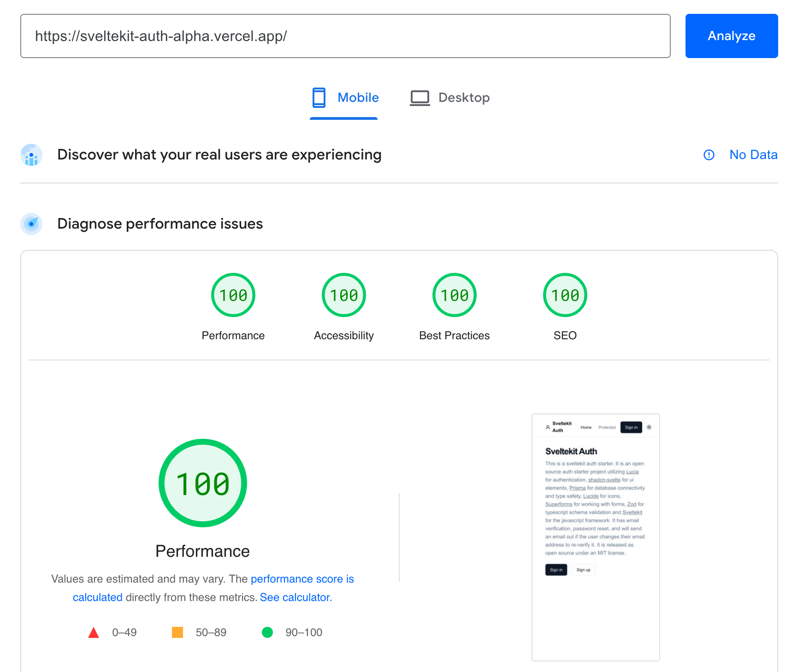Click the real users experience icon
This screenshot has width=792, height=672.
(x=31, y=155)
